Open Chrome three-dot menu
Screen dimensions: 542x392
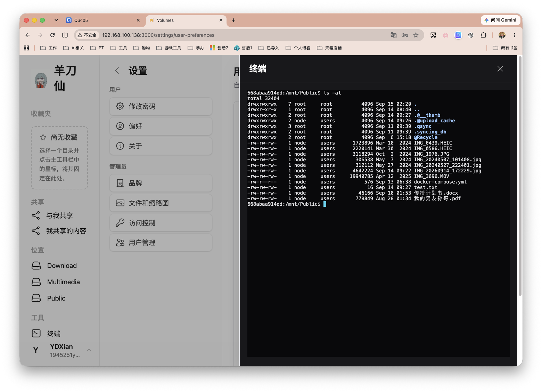pos(515,35)
